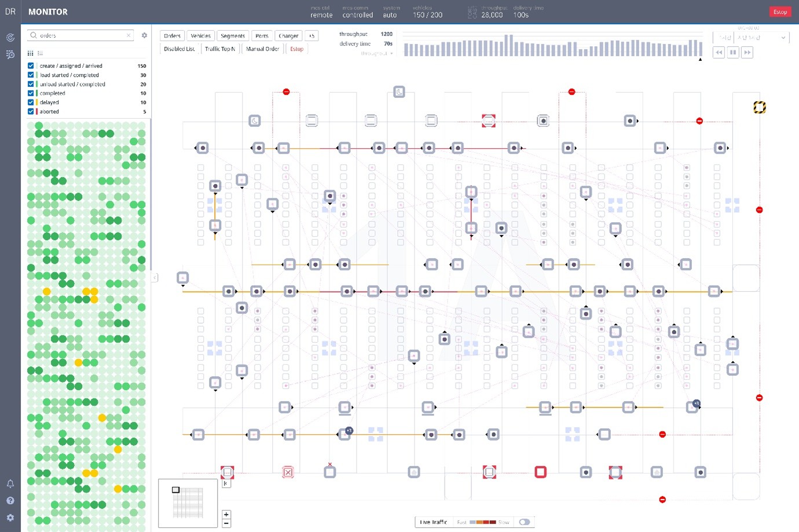Zoom in on the map
Viewport: 799px width, 532px height.
(226, 514)
